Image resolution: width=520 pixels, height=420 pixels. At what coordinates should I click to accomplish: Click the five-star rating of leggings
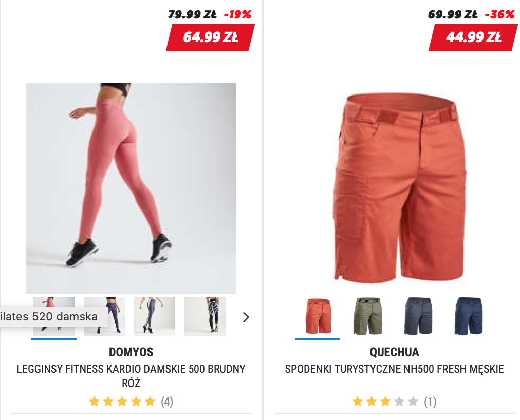click(x=122, y=402)
